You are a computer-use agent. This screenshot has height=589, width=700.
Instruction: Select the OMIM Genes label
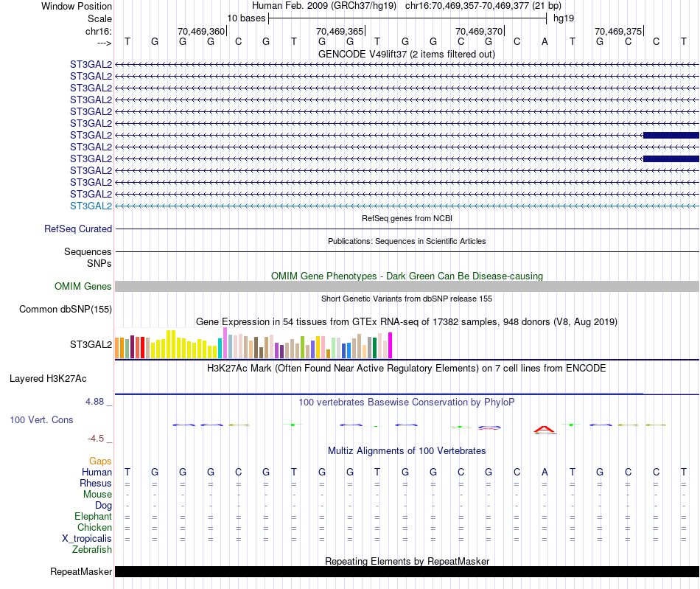tap(83, 286)
